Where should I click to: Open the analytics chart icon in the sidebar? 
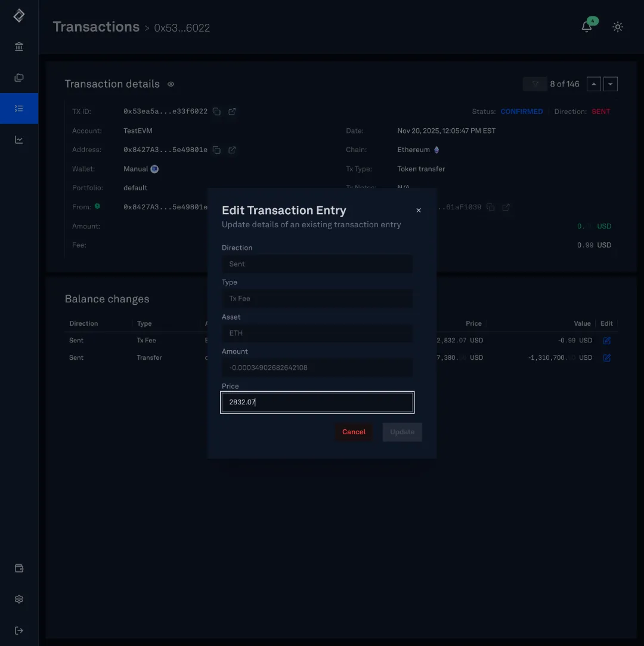click(18, 139)
